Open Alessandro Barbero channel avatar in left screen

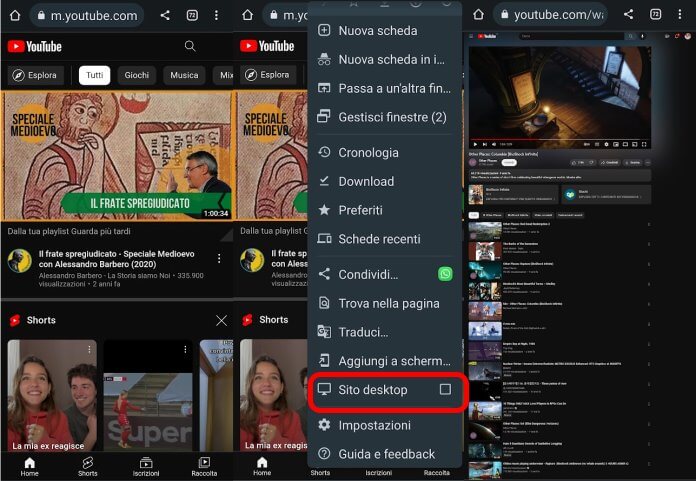20,260
